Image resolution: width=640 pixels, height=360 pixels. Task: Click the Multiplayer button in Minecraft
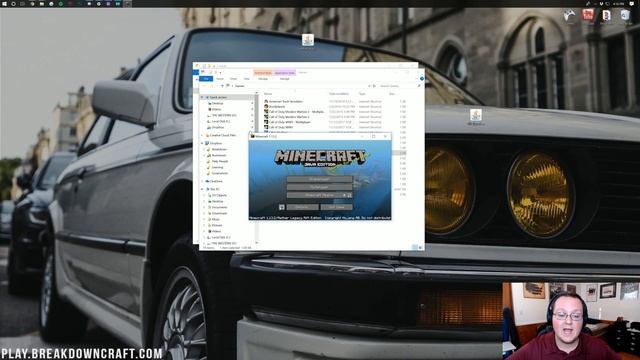[319, 187]
